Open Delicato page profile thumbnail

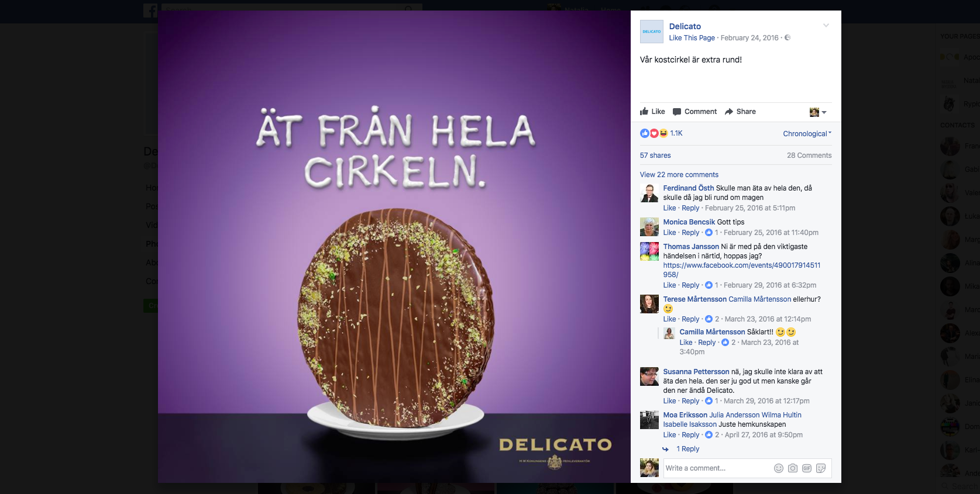pyautogui.click(x=652, y=32)
